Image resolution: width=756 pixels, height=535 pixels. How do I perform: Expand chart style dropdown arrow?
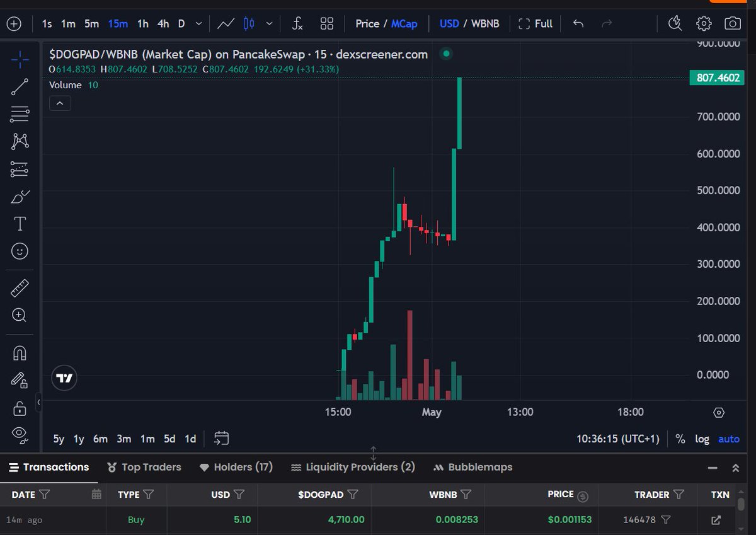point(269,24)
